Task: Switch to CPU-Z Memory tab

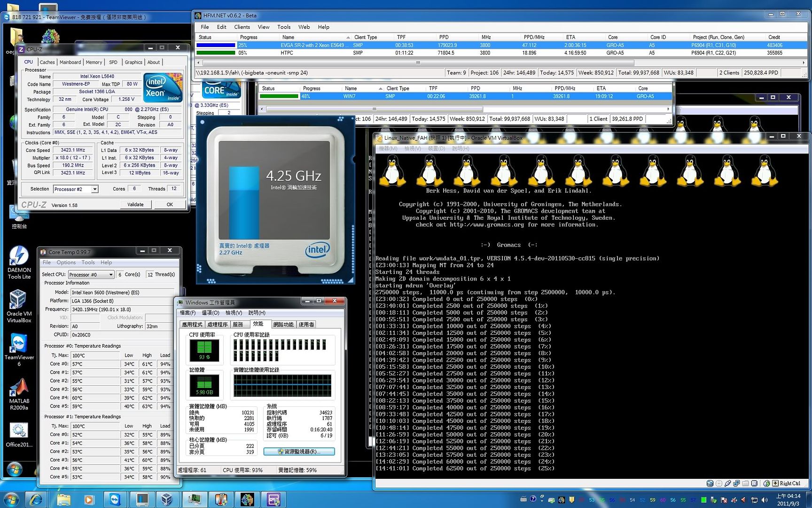Action: (94, 62)
